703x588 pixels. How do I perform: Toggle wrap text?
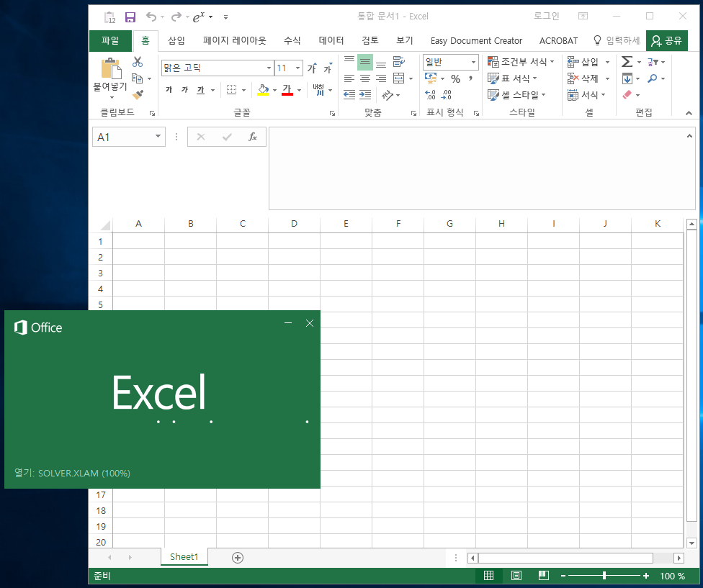pos(398,61)
